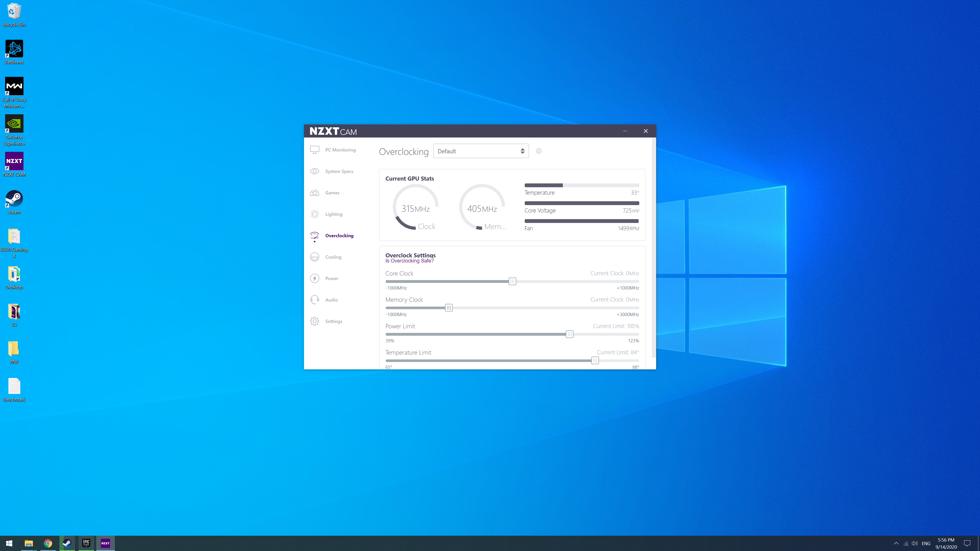980x551 pixels.
Task: Select the Battle.net desktop shortcut
Action: 14,52
